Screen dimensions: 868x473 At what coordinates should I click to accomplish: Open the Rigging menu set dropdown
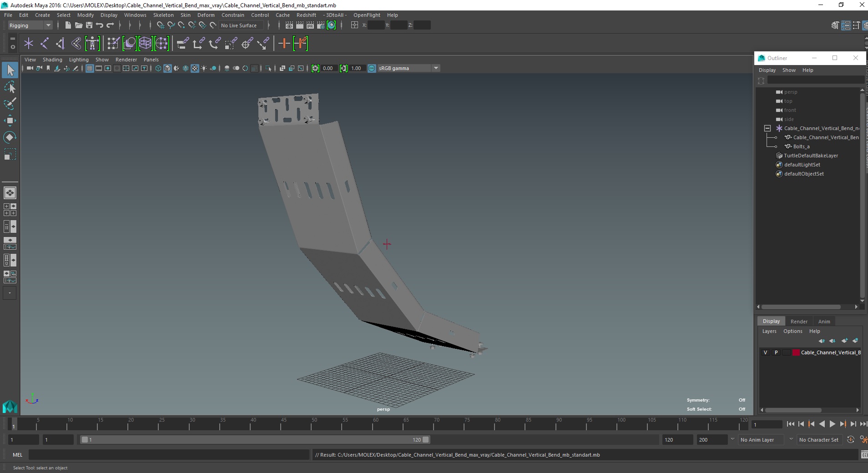point(30,25)
